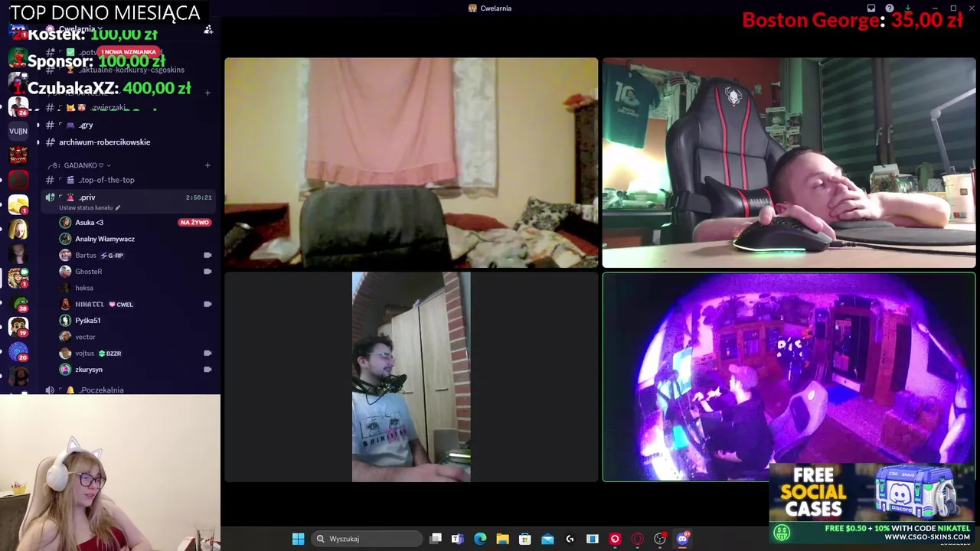Select user heksa in voice list
980x551 pixels.
pyautogui.click(x=84, y=288)
